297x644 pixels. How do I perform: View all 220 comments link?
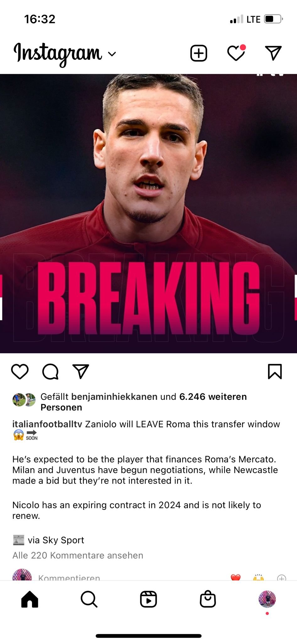click(78, 555)
